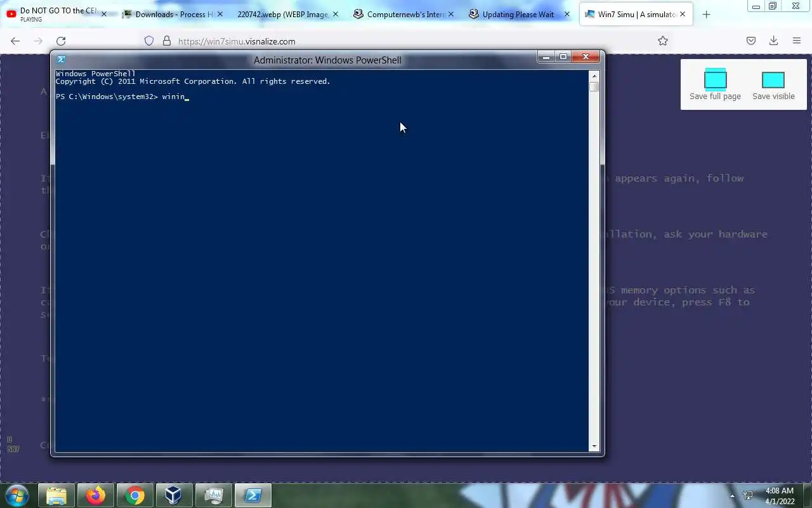Close the Win7 Simu tab
Screen dimensions: 812x508
683,14
